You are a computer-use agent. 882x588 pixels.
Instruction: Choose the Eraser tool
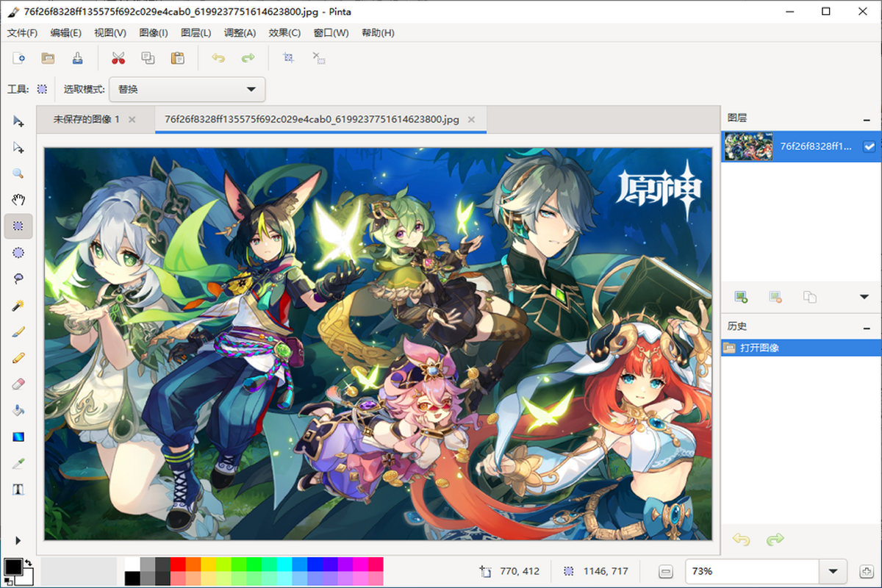[x=18, y=384]
